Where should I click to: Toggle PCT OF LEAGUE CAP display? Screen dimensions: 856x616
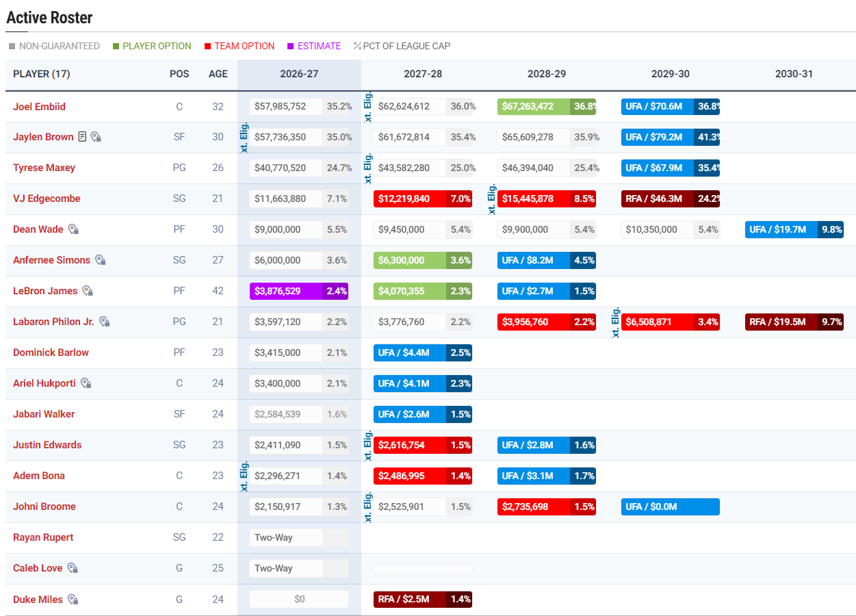pyautogui.click(x=402, y=46)
